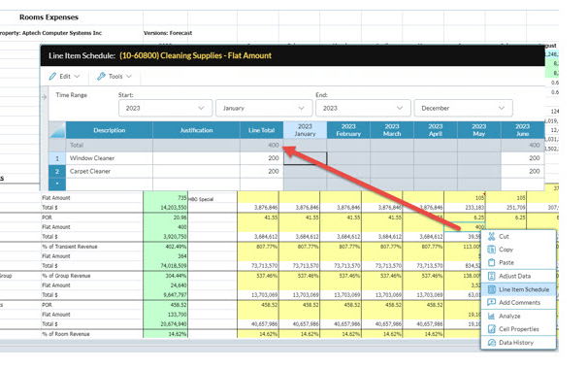Click the Add Comments speech bubble icon
Viewport: 588px width, 368px height.
click(492, 302)
